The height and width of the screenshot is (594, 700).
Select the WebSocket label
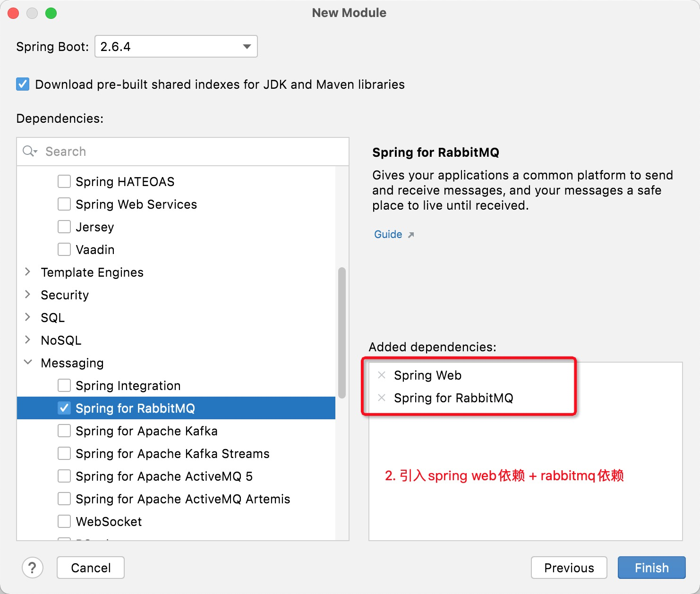pyautogui.click(x=109, y=522)
